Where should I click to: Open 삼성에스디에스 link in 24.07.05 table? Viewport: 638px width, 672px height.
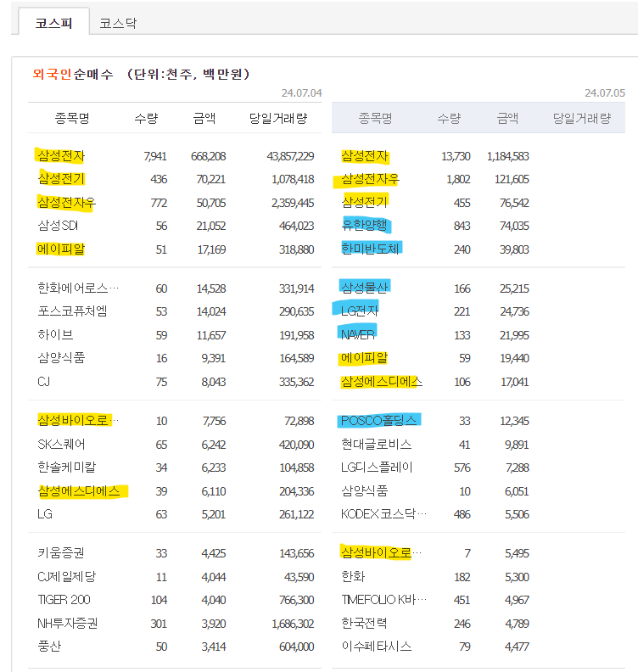coord(382,382)
